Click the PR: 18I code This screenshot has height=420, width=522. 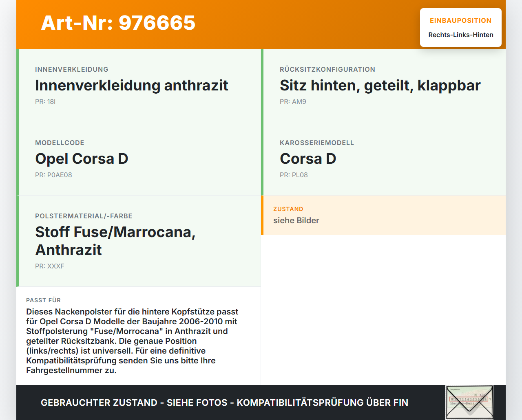(45, 101)
